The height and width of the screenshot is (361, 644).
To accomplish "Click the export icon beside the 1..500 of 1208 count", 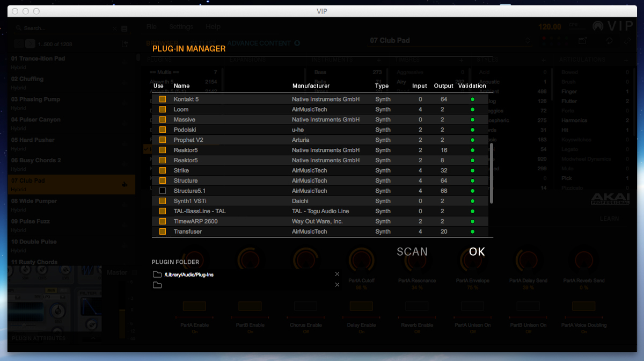I will [125, 44].
